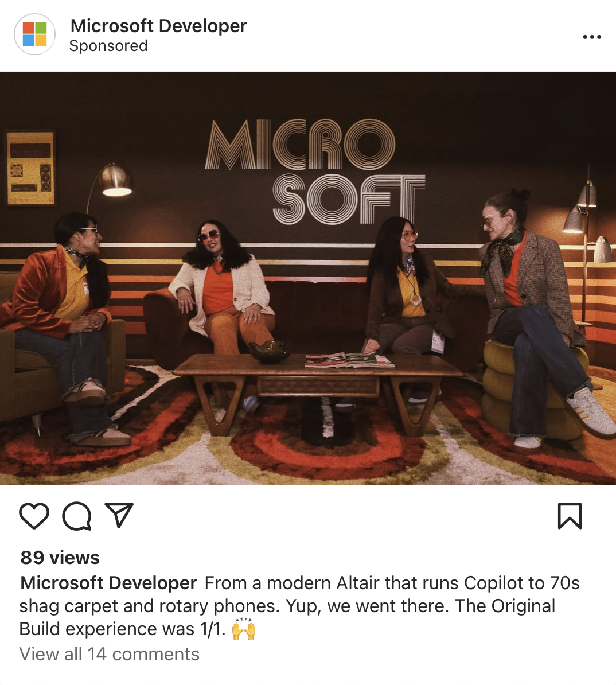The height and width of the screenshot is (685, 616).
Task: Open comments via speech bubble icon
Action: (x=77, y=516)
